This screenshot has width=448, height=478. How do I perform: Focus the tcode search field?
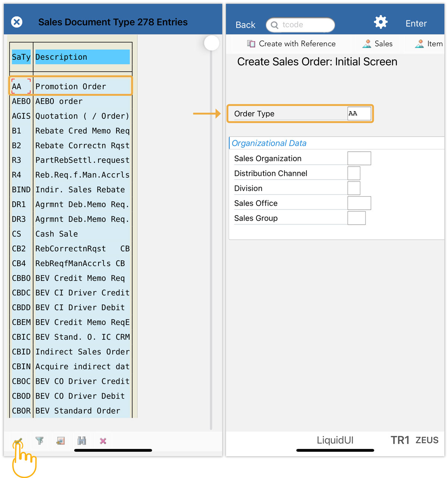click(300, 25)
